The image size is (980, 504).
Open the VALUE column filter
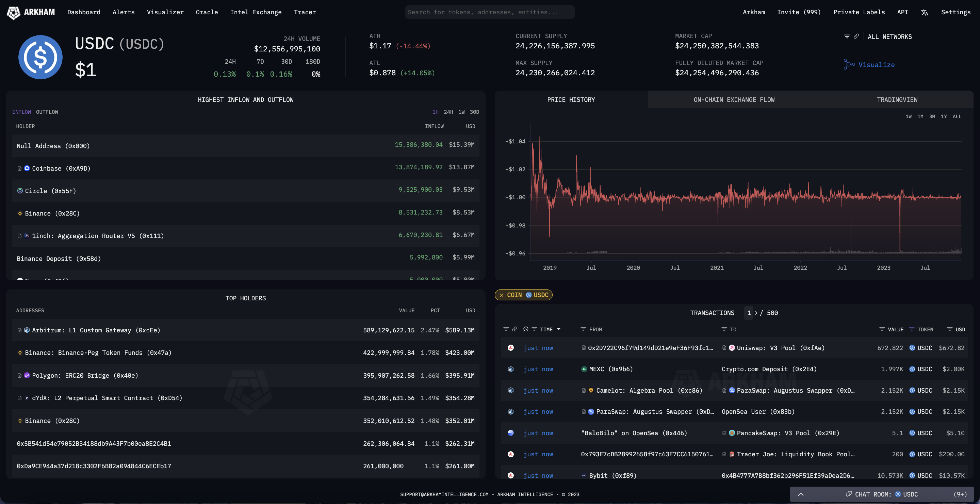tap(882, 329)
